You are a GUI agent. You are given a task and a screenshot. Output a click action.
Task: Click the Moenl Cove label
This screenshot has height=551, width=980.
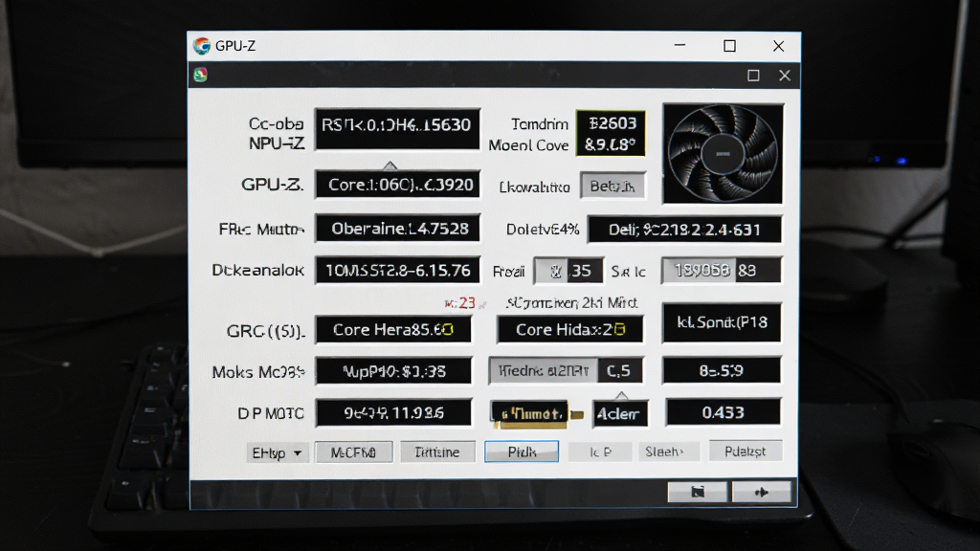tap(528, 145)
